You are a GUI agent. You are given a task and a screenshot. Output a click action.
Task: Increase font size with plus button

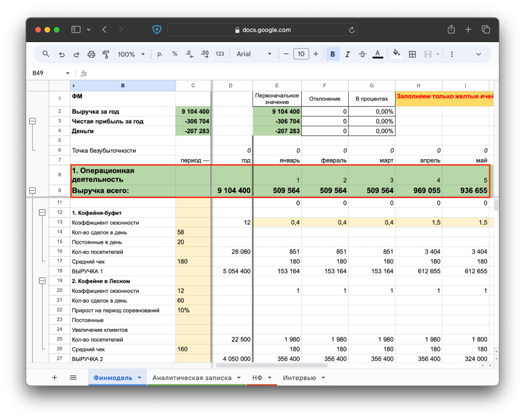(316, 54)
